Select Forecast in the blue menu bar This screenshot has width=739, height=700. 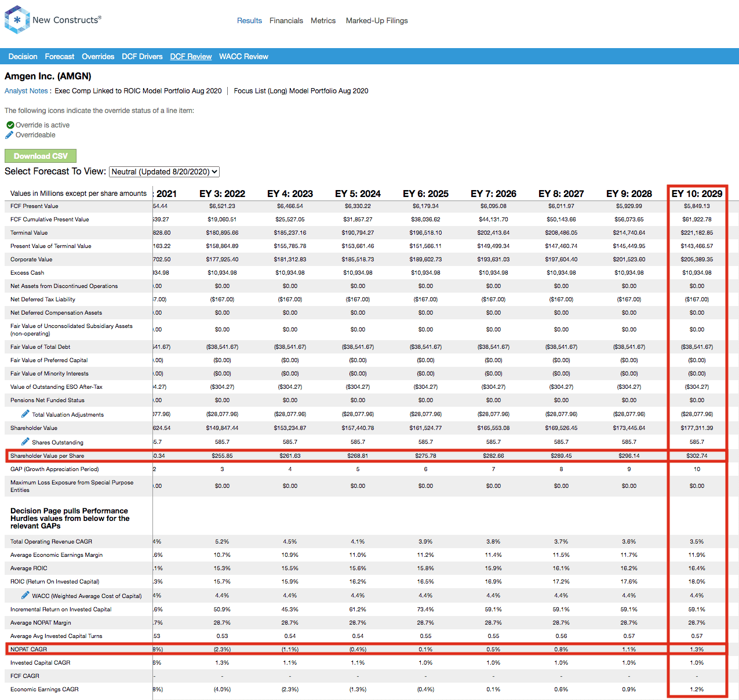coord(60,56)
